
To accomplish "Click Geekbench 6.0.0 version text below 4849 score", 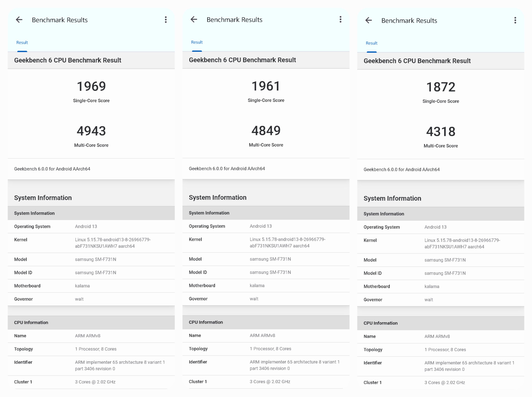I will 227,169.
